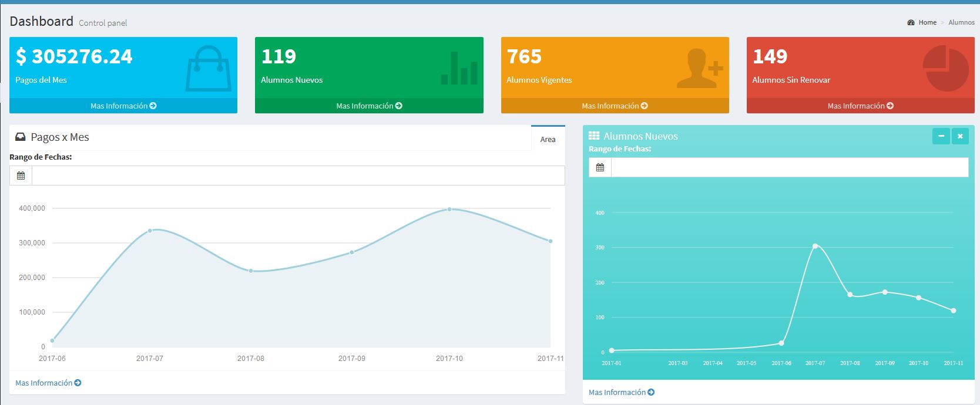Click the 2017-09 data point on Pagos chart
Viewport: 980px width, 405px height.
tap(352, 252)
